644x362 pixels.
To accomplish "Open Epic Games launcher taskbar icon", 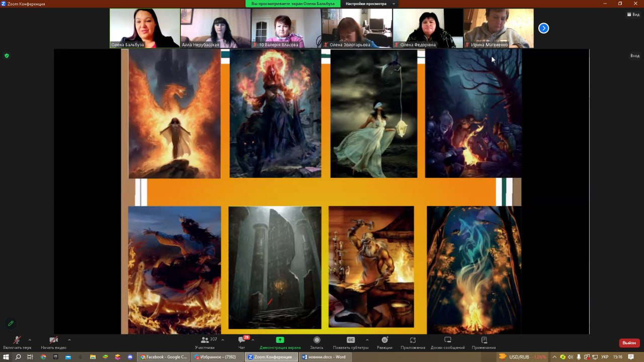I will pyautogui.click(x=55, y=357).
